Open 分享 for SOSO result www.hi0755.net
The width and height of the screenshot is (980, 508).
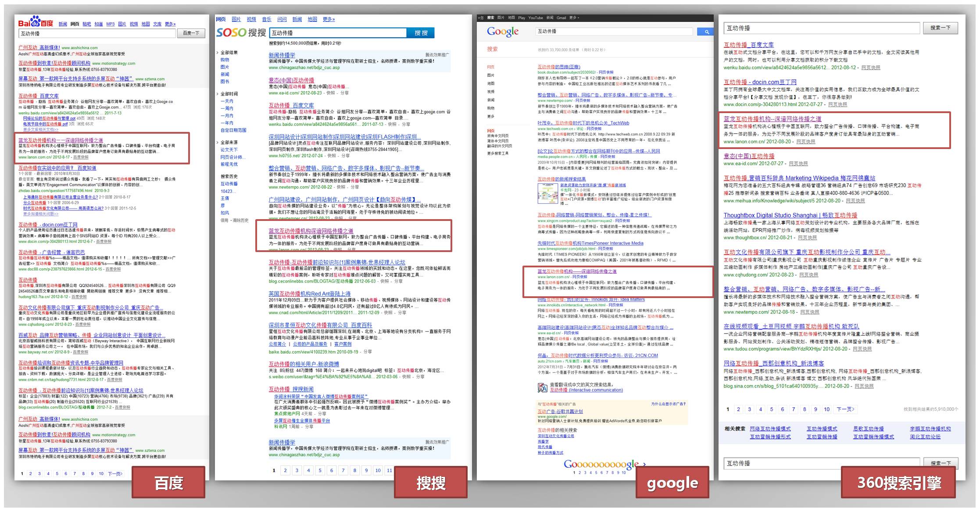coord(346,156)
